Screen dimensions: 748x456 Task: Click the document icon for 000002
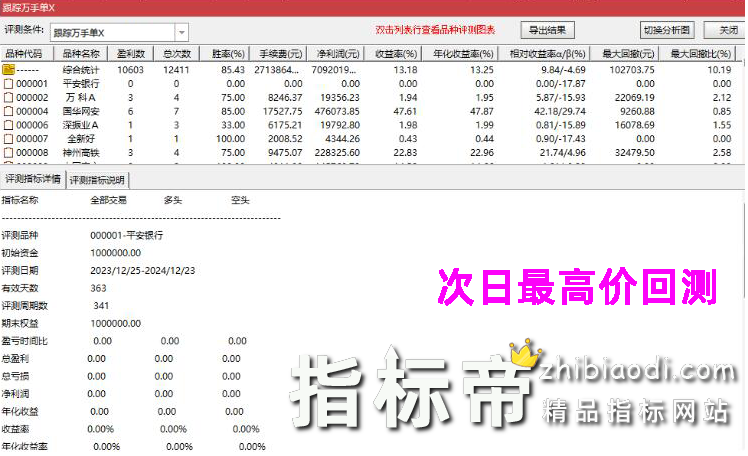(8, 98)
